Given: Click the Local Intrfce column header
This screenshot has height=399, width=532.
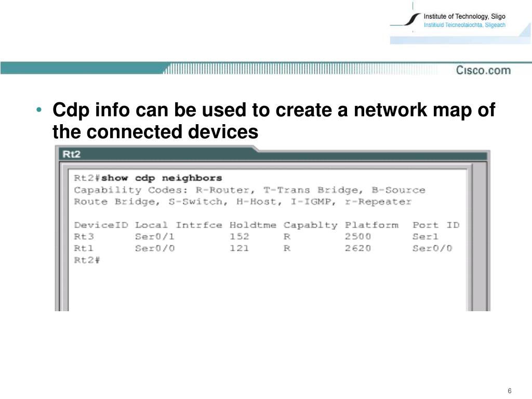Looking at the screenshot, I should [x=179, y=225].
